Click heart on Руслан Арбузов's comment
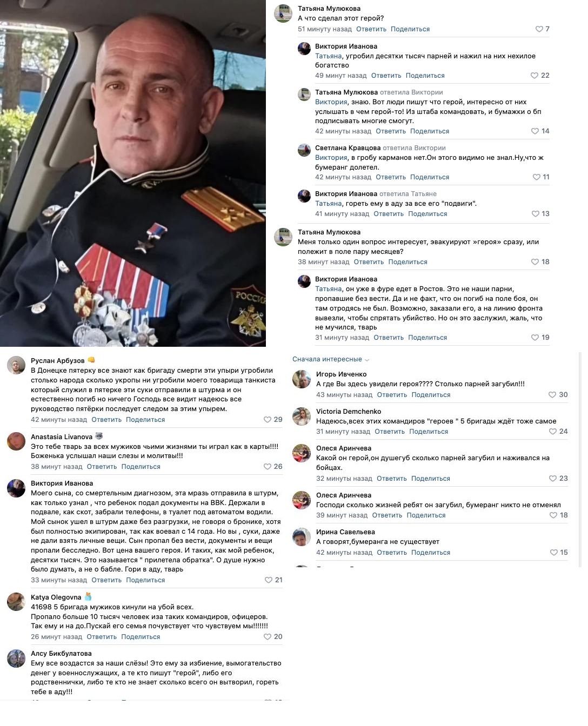The height and width of the screenshot is (726, 588). tap(268, 420)
